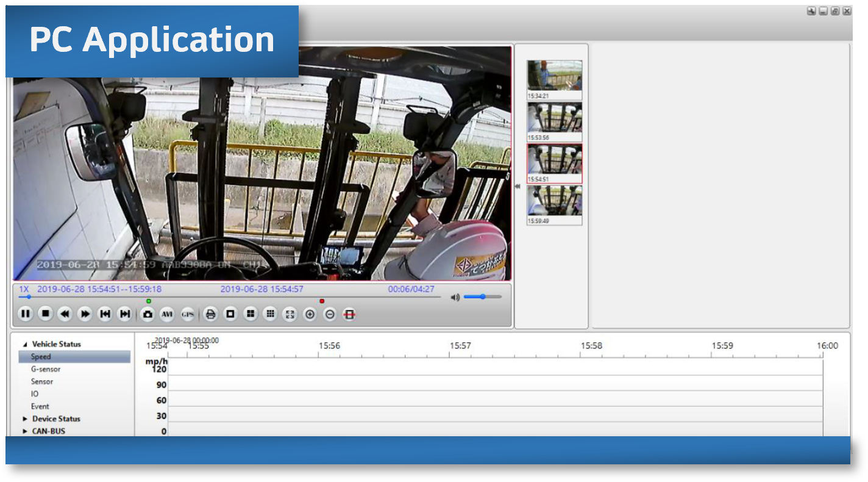Select IO in Vehicle Status
This screenshot has width=868, height=482.
tap(35, 394)
